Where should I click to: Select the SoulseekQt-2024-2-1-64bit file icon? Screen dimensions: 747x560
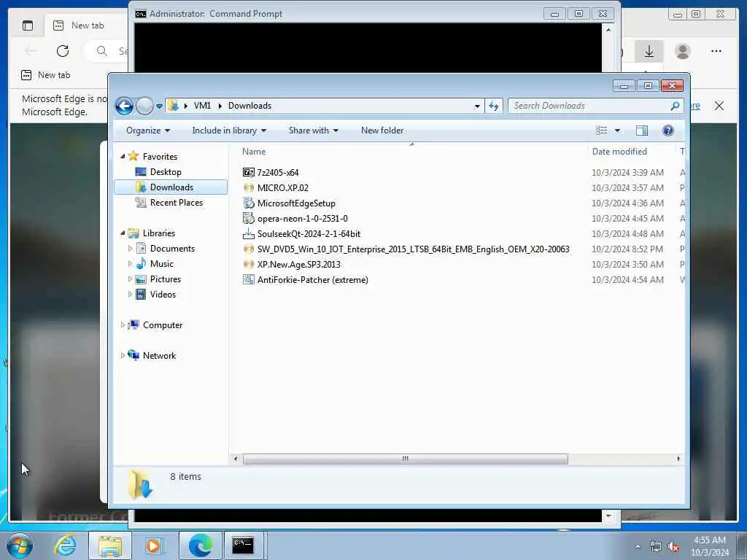248,234
